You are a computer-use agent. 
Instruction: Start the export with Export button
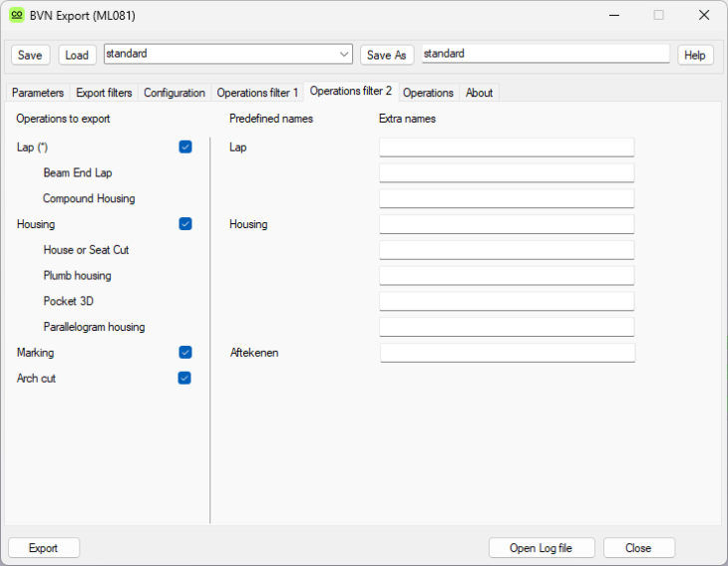click(x=44, y=548)
